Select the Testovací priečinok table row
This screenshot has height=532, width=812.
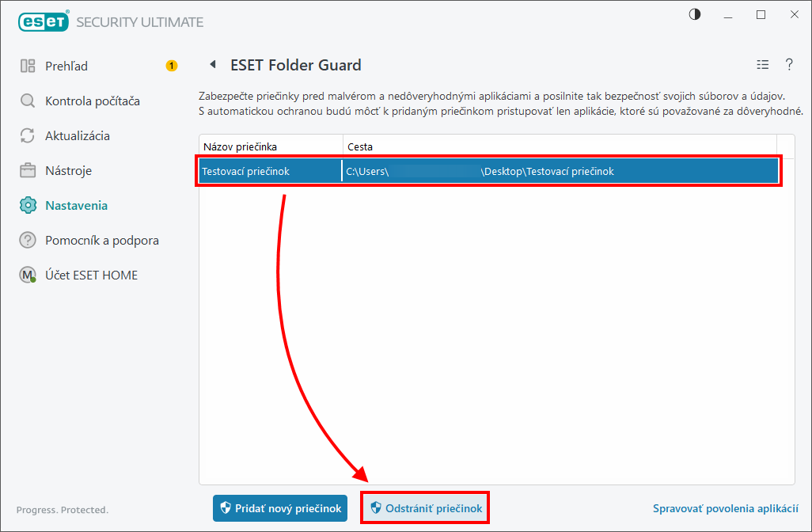coord(489,171)
